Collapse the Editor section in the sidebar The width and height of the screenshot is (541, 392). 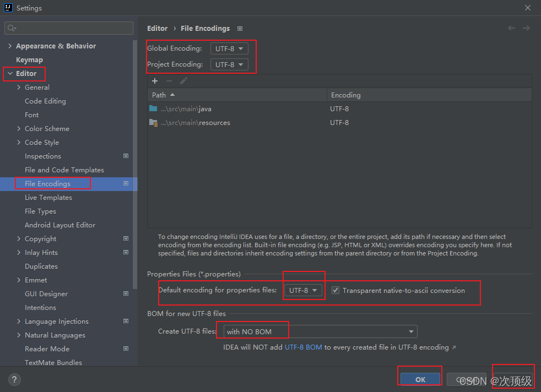point(10,73)
